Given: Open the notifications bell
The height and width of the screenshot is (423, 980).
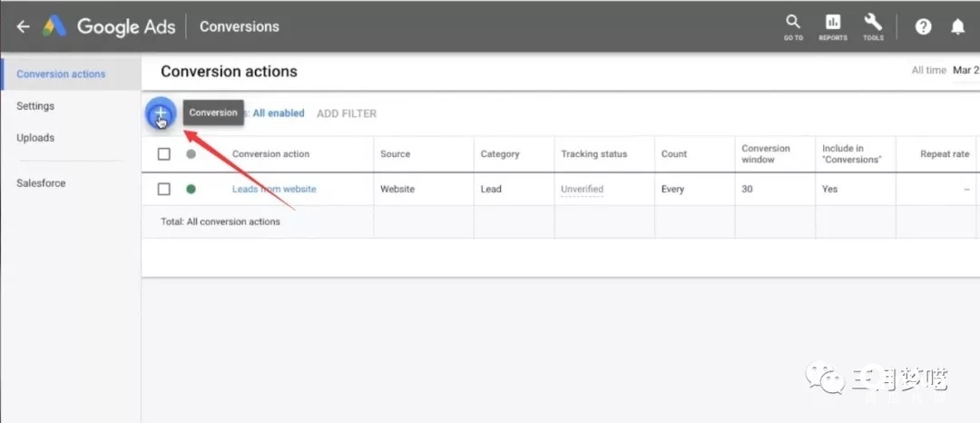Looking at the screenshot, I should [957, 26].
